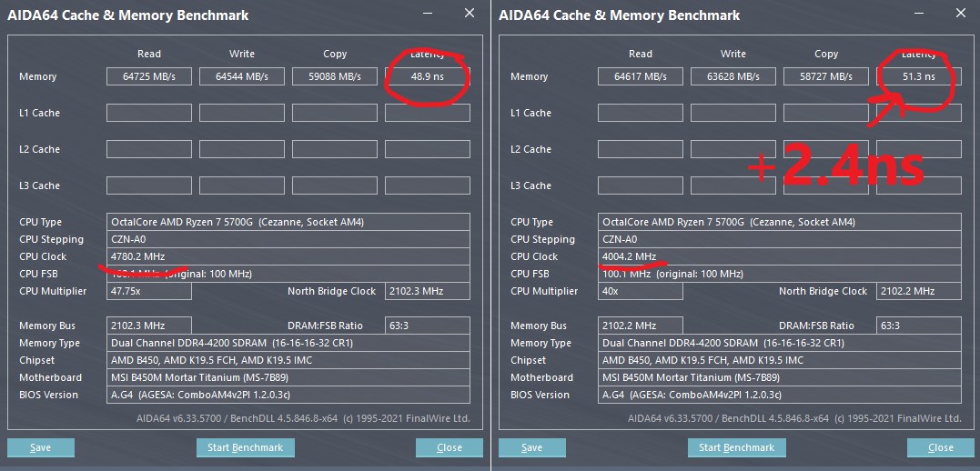Click Save button in the right benchmark window
The width and height of the screenshot is (980, 471).
[x=532, y=447]
